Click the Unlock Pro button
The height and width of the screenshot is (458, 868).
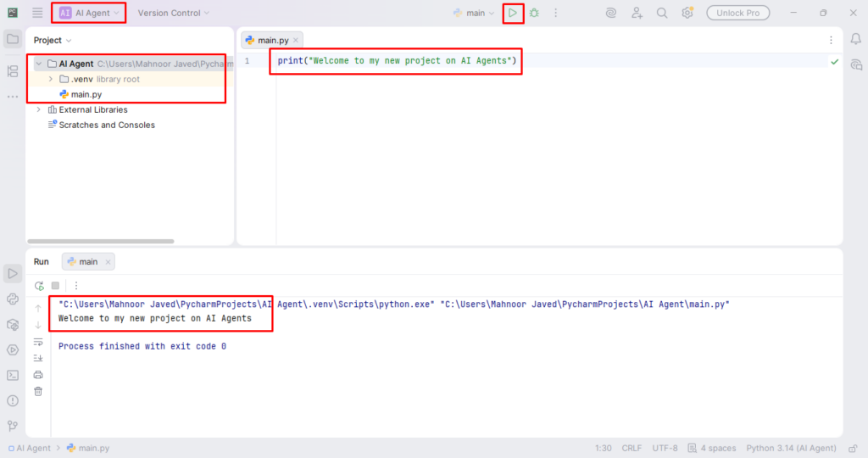click(738, 13)
